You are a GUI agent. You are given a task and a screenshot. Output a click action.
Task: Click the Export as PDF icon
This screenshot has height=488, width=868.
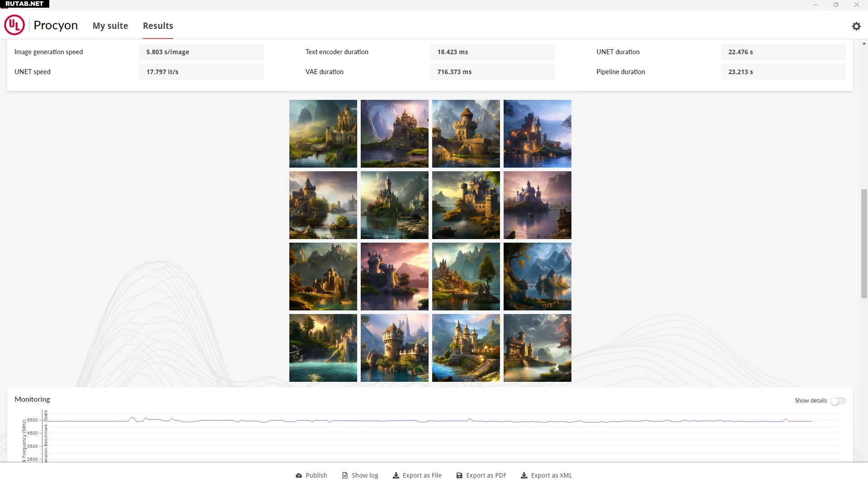click(x=458, y=475)
